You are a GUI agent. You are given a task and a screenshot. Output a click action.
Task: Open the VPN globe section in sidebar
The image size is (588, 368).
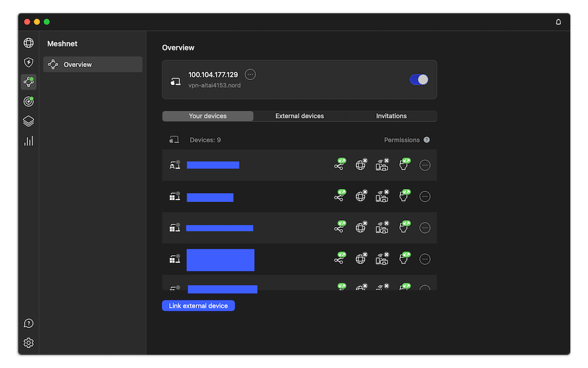[x=28, y=43]
